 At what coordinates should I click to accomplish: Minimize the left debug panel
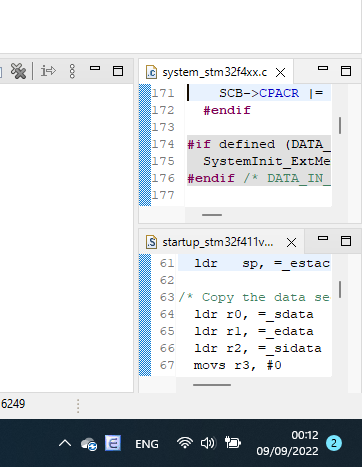pyautogui.click(x=95, y=68)
